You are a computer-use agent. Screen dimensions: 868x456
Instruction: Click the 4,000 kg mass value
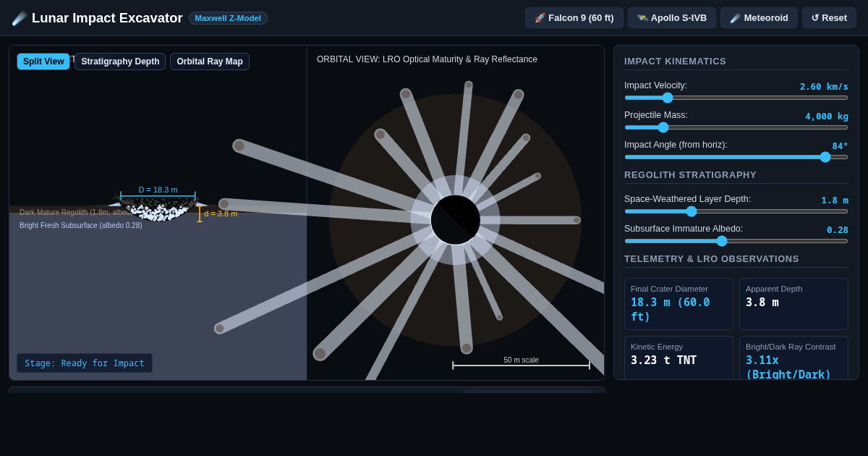827,117
